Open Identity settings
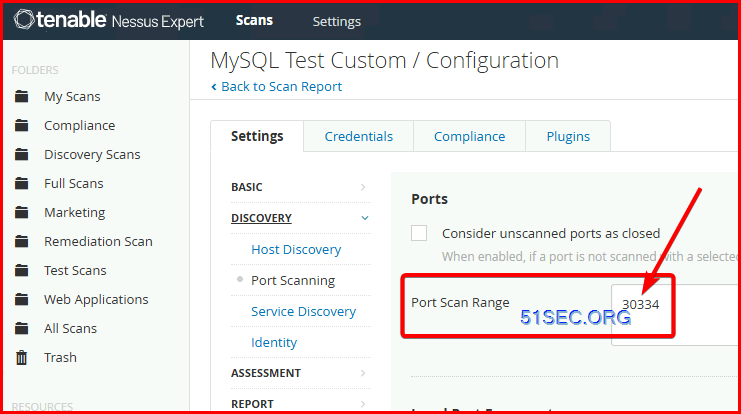The height and width of the screenshot is (414, 741). [274, 343]
